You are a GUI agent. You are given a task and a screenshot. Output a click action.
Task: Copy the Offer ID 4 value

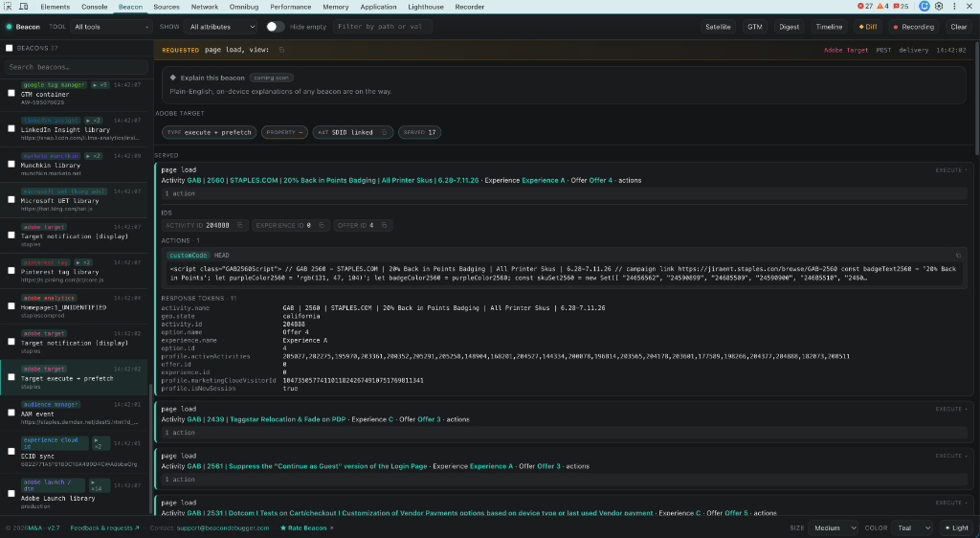coord(385,226)
